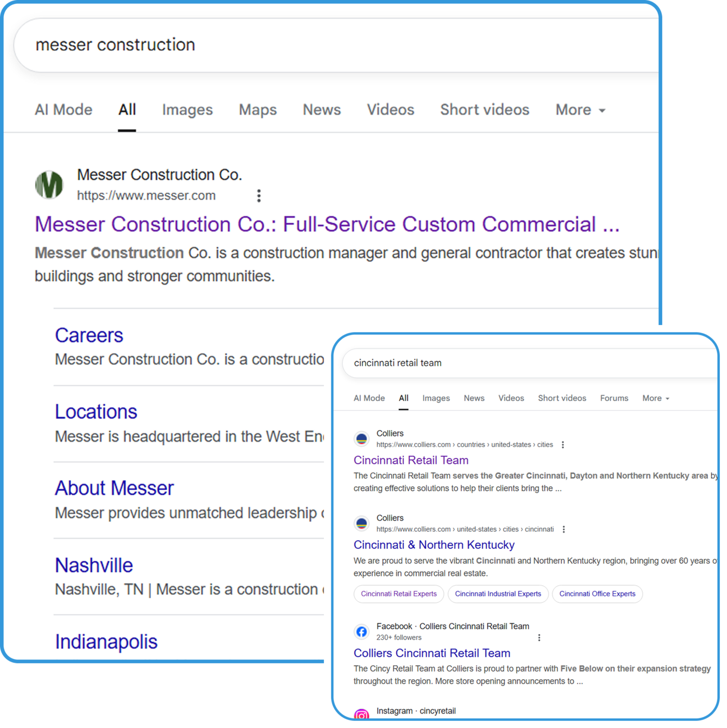
Task: Open the Careers sitelink
Action: 89,335
